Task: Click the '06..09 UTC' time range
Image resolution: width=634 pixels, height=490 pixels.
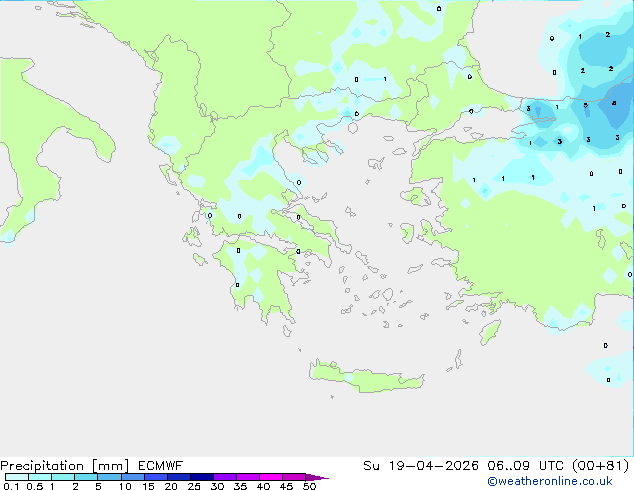Action: (524, 466)
